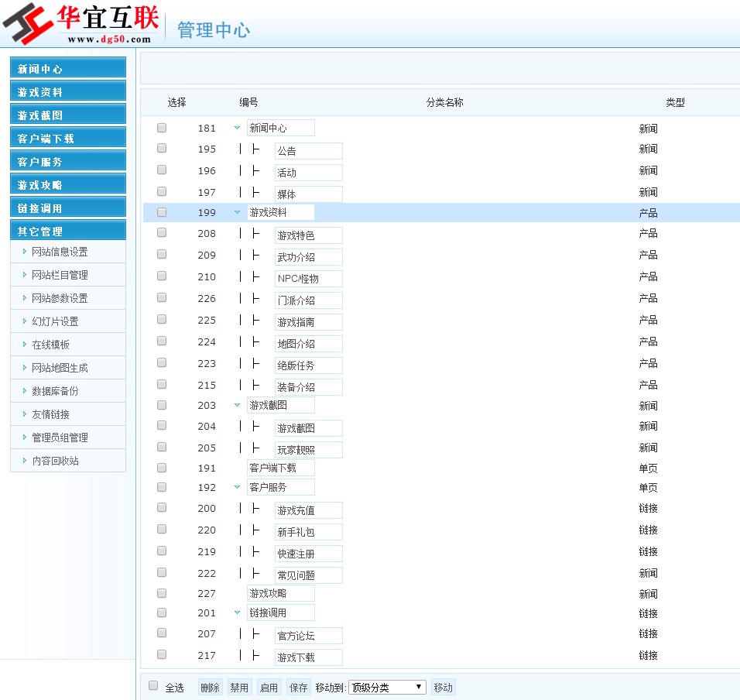Image resolution: width=740 pixels, height=700 pixels.
Task: Open 内容回收站 page
Action: coord(55,460)
